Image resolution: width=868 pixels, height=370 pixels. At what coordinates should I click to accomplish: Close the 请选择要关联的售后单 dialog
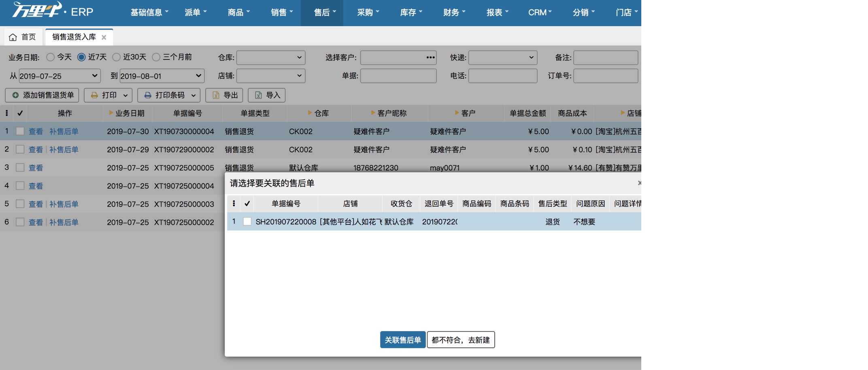tap(639, 183)
